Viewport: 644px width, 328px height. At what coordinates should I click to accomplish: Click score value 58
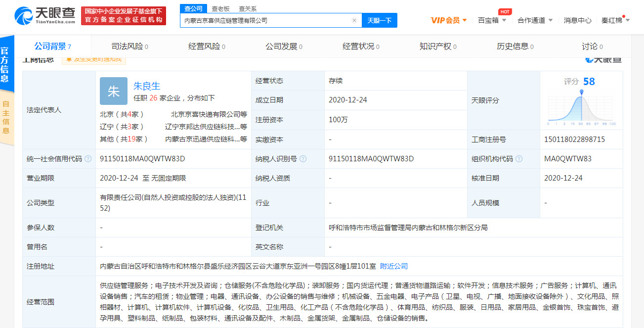(x=589, y=82)
